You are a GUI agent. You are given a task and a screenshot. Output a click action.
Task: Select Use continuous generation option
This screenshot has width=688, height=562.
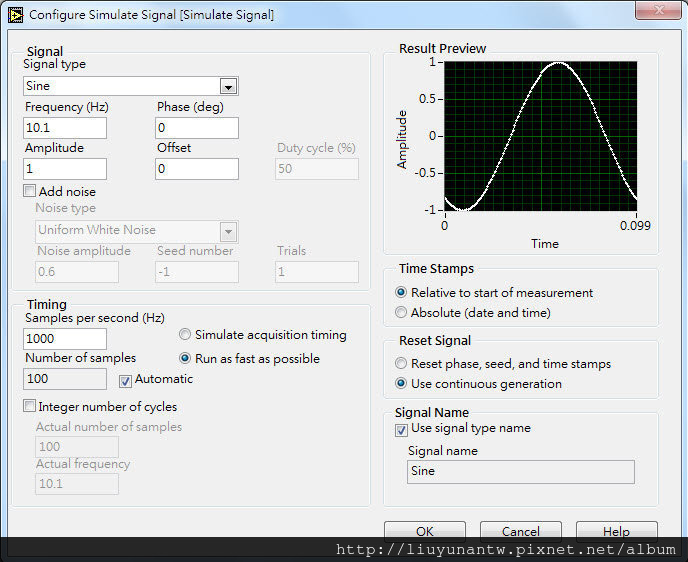tap(401, 383)
